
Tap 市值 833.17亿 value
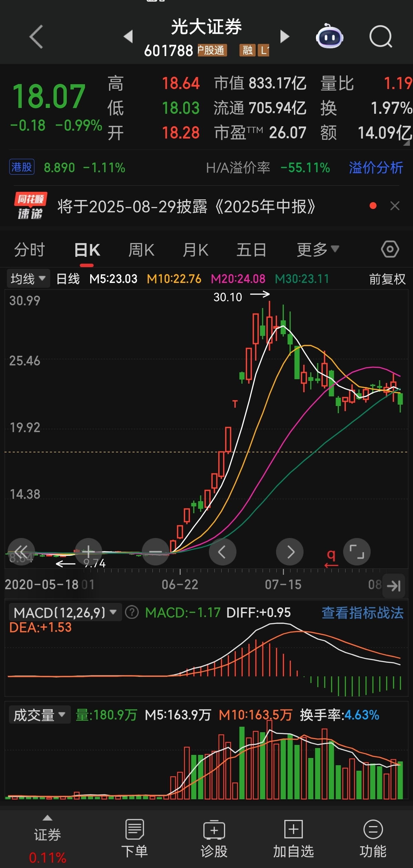260,83
